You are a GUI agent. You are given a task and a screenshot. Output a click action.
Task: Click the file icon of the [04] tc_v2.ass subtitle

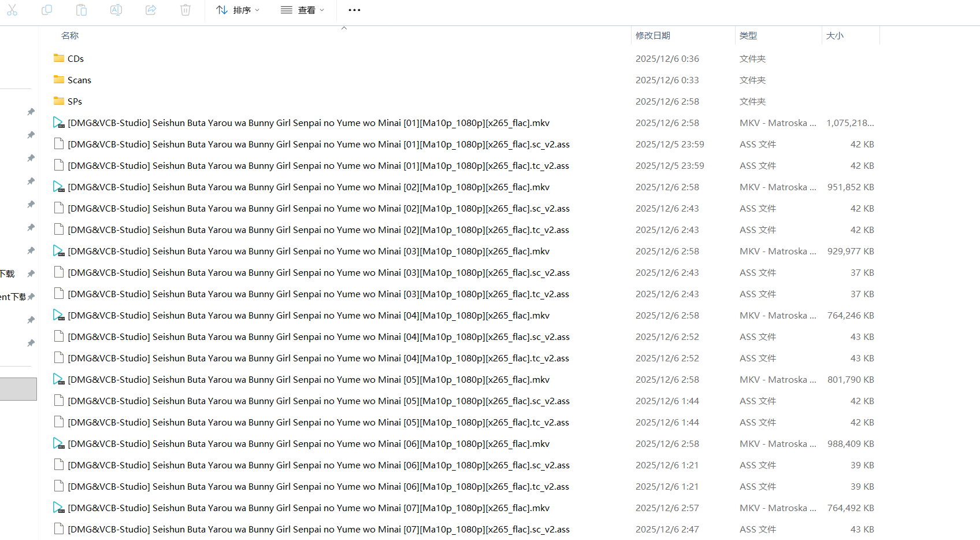[x=58, y=358]
